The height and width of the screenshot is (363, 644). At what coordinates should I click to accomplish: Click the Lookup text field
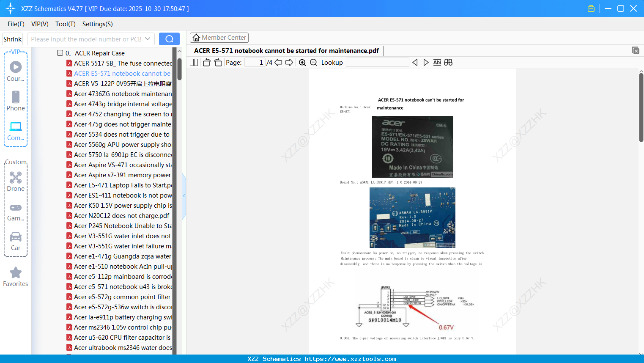click(378, 63)
